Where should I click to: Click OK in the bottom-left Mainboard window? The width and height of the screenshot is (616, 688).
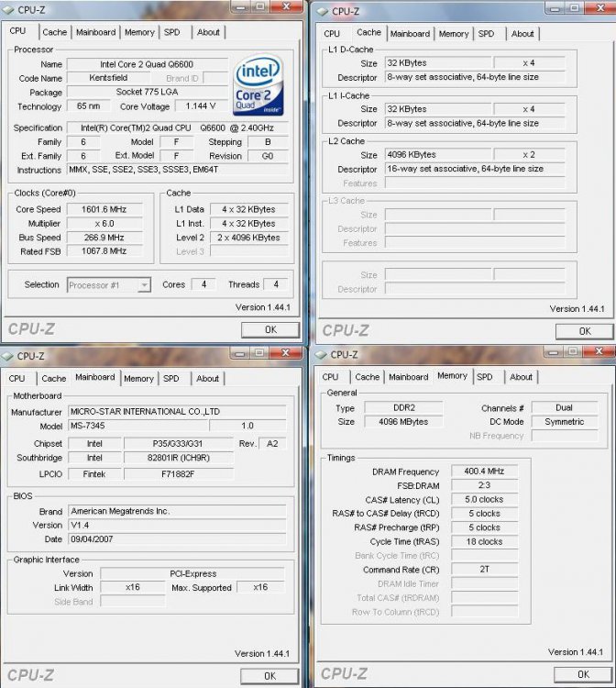(x=269, y=676)
